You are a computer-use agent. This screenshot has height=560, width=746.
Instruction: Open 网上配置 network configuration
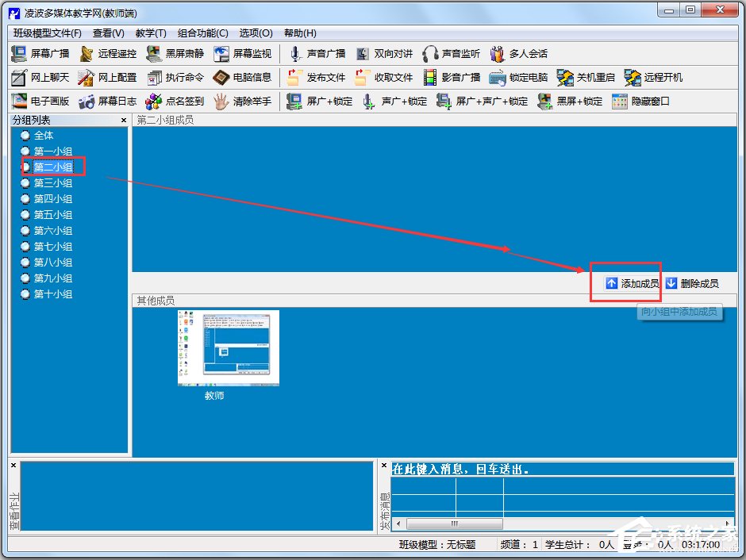pos(108,78)
